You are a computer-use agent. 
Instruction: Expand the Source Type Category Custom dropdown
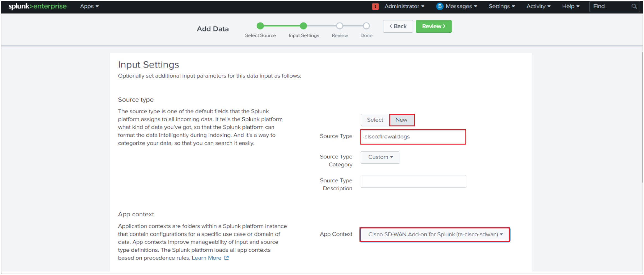point(380,157)
